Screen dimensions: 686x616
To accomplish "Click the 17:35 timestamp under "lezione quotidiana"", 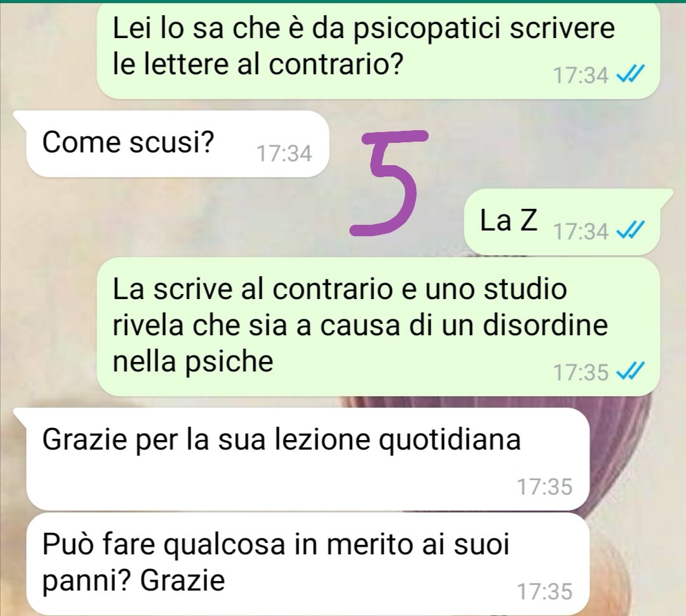I will click(x=545, y=486).
